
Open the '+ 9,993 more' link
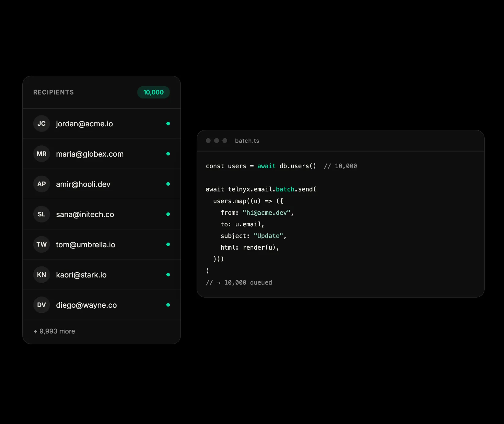tap(54, 331)
